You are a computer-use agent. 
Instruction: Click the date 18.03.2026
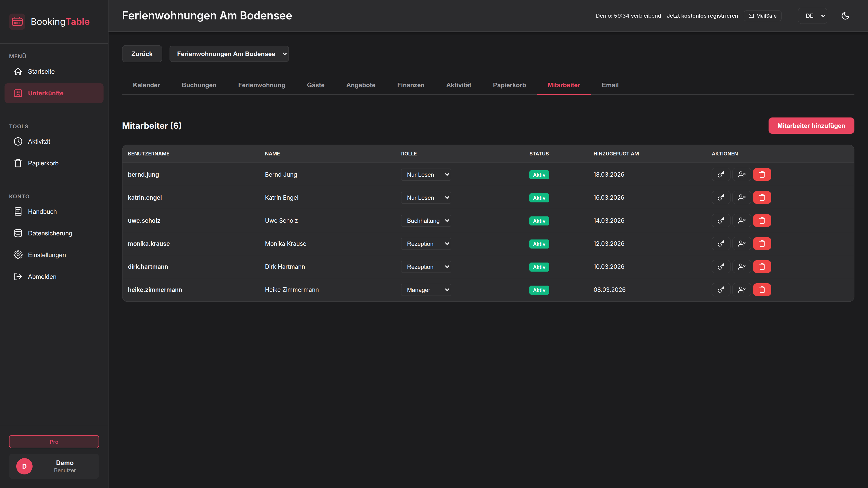[x=609, y=174]
